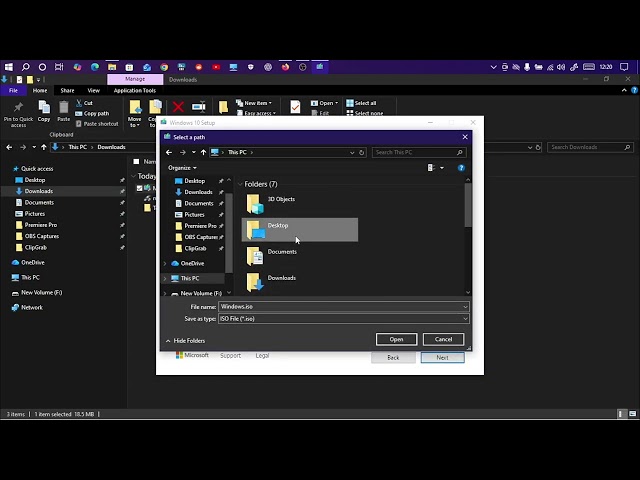Viewport: 640px width, 480px height.
Task: Open Firefox from the taskbar
Action: point(285,67)
